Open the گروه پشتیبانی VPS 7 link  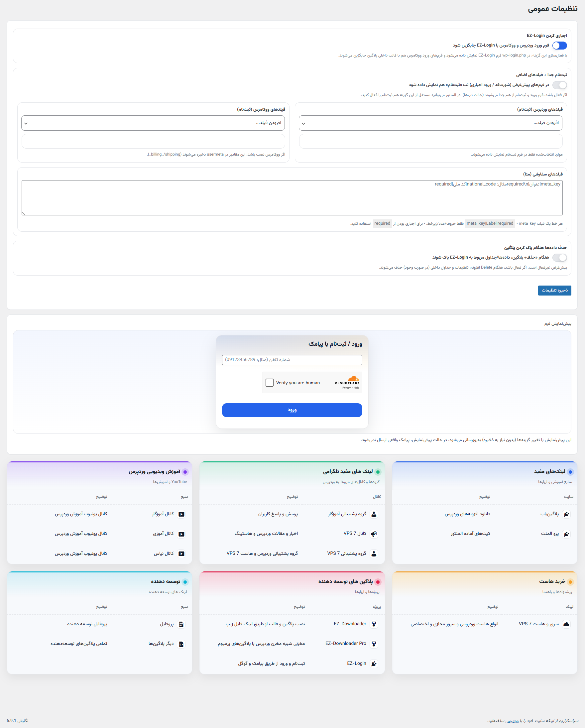(x=347, y=554)
